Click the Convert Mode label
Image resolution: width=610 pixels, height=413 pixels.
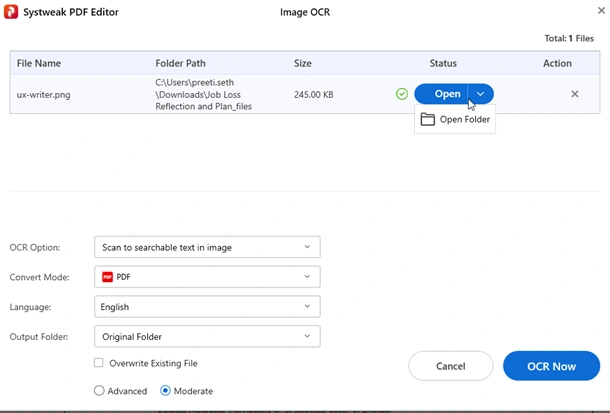click(39, 277)
